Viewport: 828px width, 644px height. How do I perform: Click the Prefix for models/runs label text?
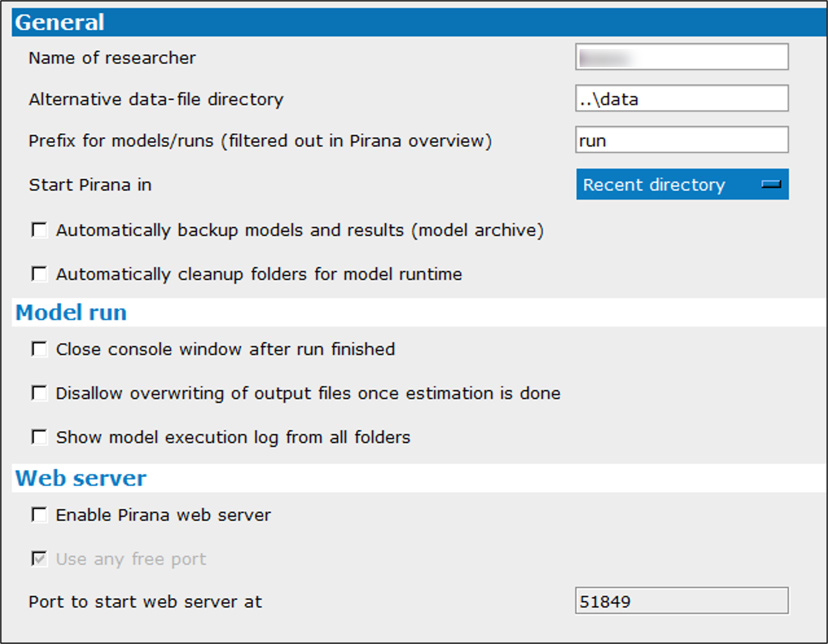coord(260,141)
